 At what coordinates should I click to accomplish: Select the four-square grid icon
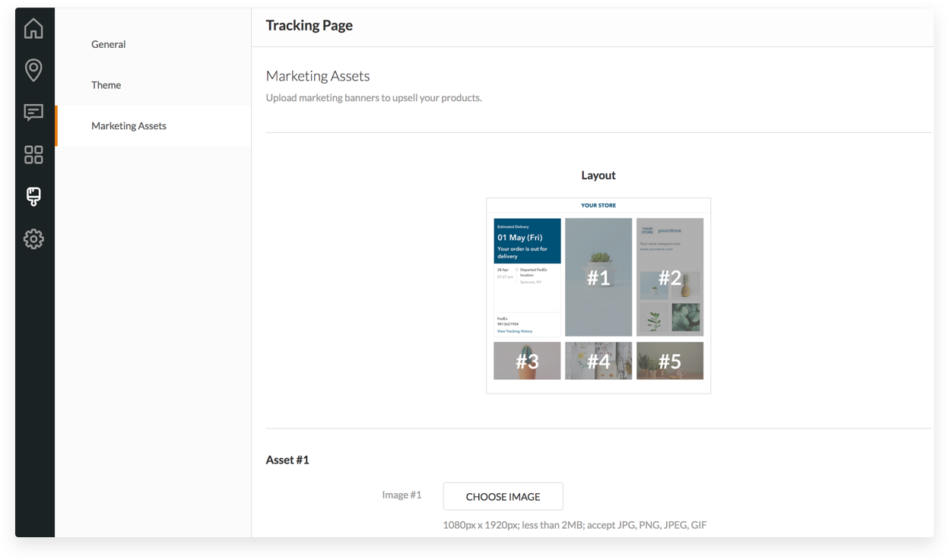[x=33, y=155]
